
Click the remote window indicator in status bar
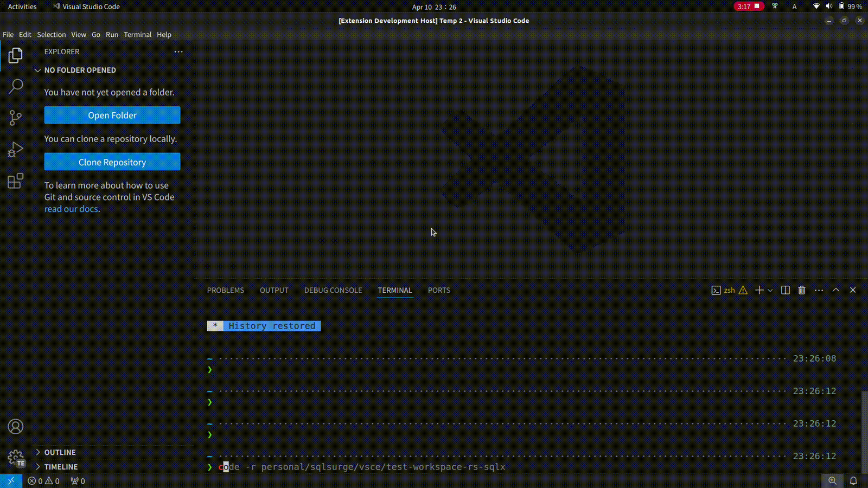11,481
